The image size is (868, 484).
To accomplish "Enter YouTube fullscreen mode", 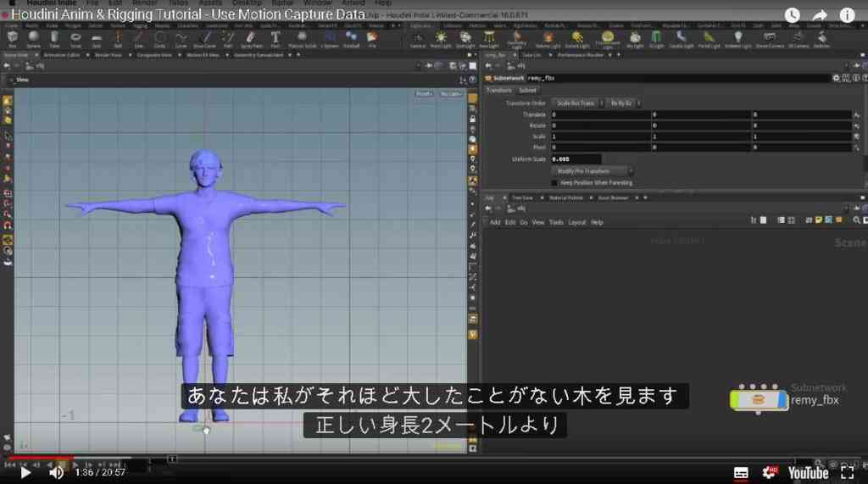I will 847,472.
